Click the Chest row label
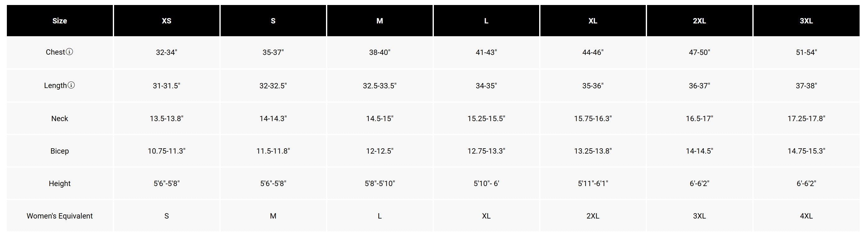The image size is (868, 236). [x=55, y=52]
